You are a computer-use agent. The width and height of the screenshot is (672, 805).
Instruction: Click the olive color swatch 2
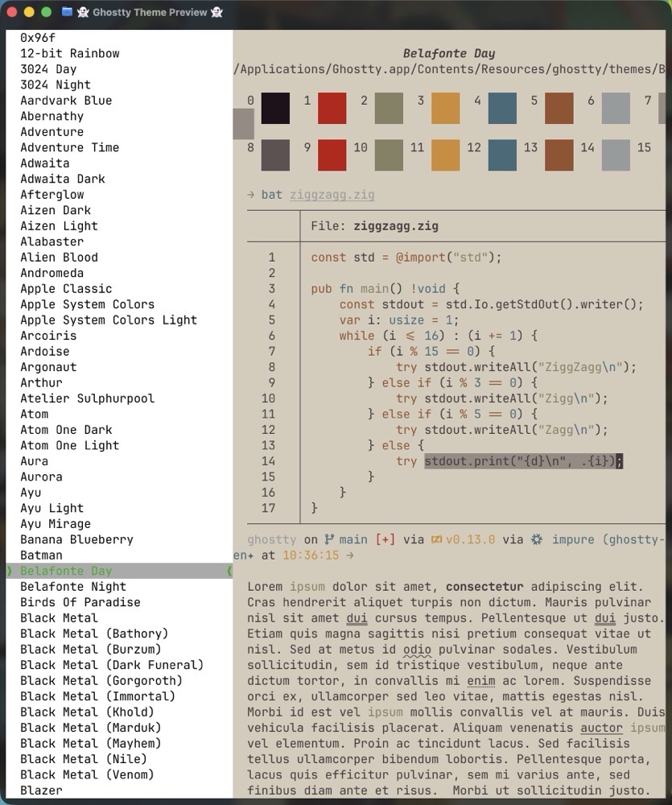389,109
